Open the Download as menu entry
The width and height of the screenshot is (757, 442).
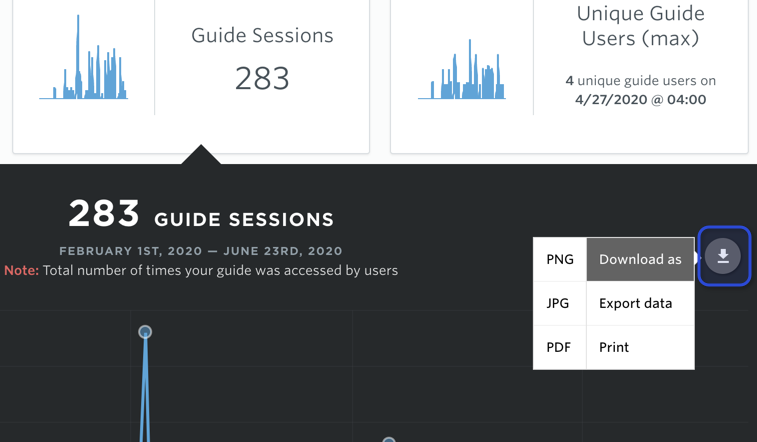tap(640, 259)
